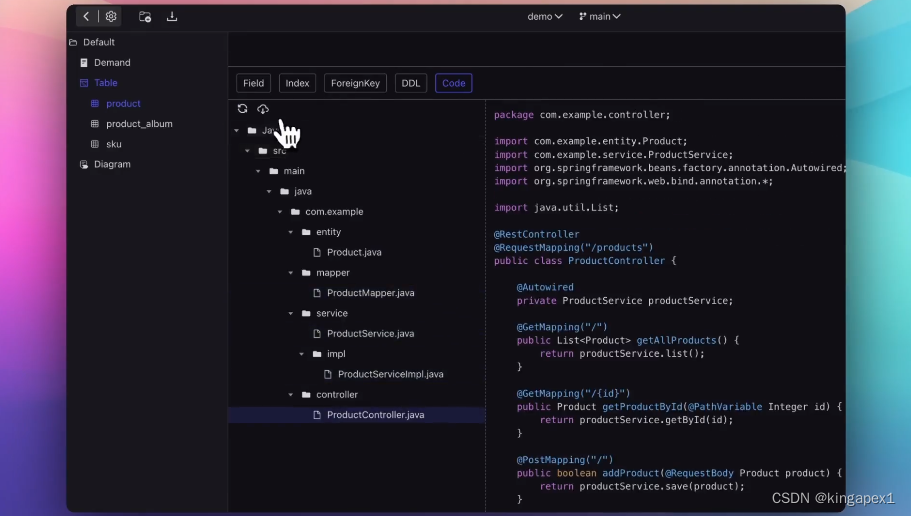Viewport: 911px width, 516px height.
Task: Switch to the Index tab
Action: pos(297,83)
